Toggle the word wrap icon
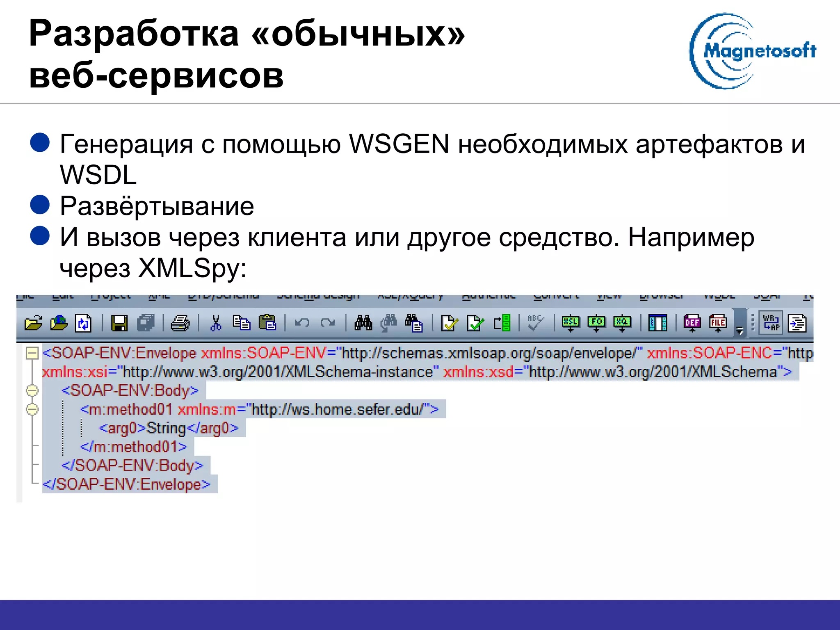 [771, 323]
